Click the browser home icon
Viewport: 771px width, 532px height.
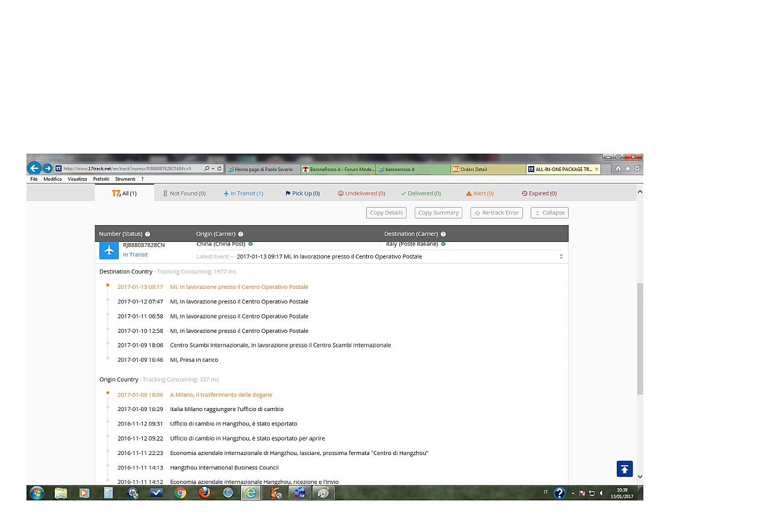pyautogui.click(x=618, y=169)
